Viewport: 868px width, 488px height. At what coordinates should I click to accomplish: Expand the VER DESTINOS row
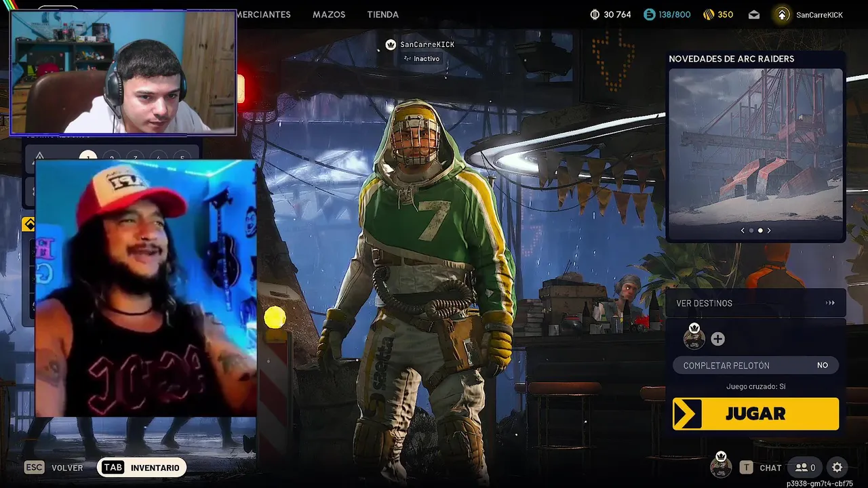pyautogui.click(x=755, y=303)
